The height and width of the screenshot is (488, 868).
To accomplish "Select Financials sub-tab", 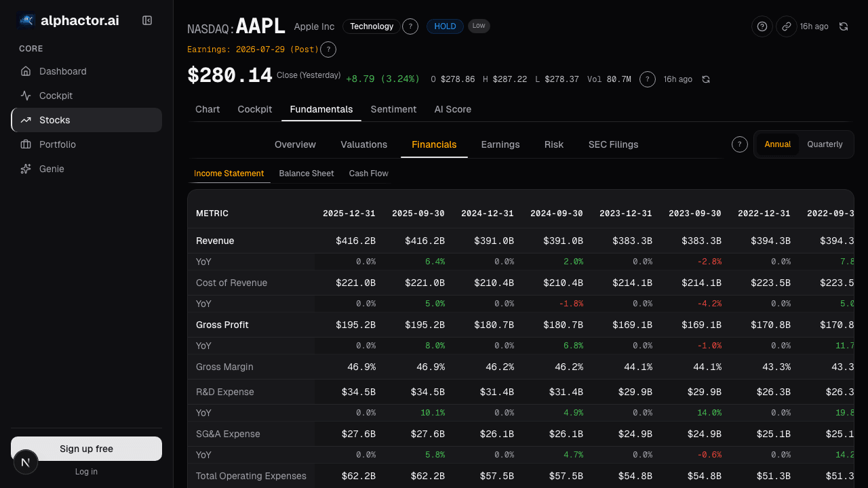I will (x=434, y=144).
